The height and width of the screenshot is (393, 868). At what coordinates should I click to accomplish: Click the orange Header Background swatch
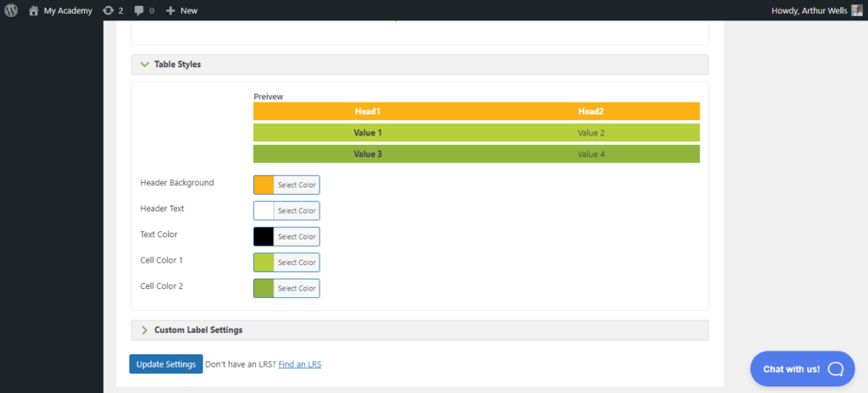point(264,185)
